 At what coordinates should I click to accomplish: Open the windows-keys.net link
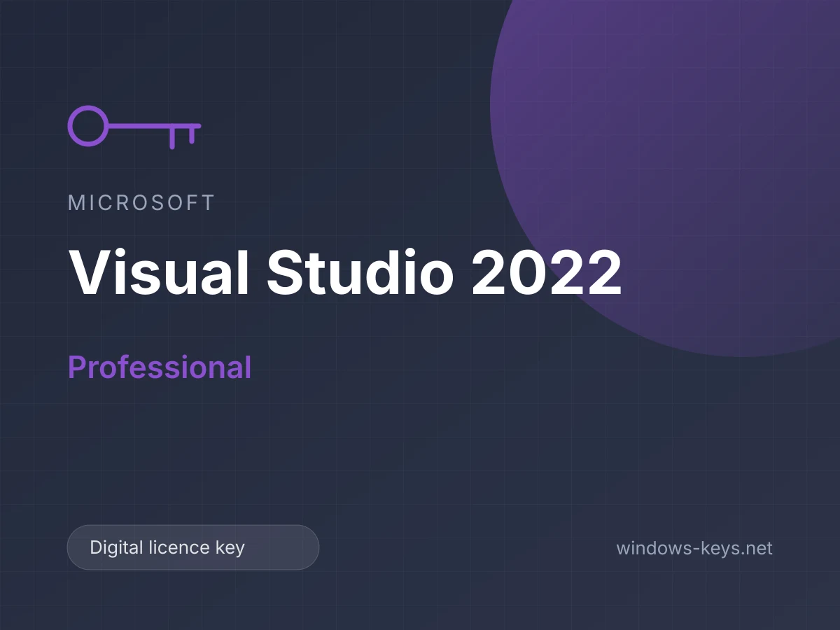coord(694,547)
